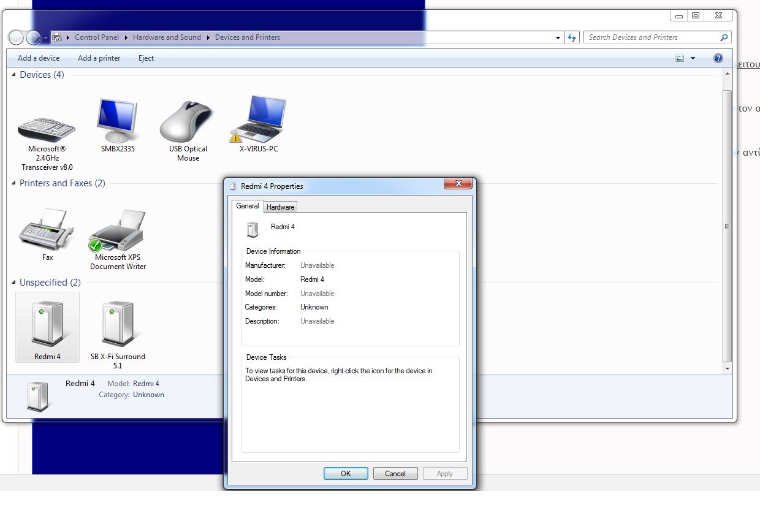Click the search magnifier icon
The height and width of the screenshot is (532, 760).
tap(724, 37)
